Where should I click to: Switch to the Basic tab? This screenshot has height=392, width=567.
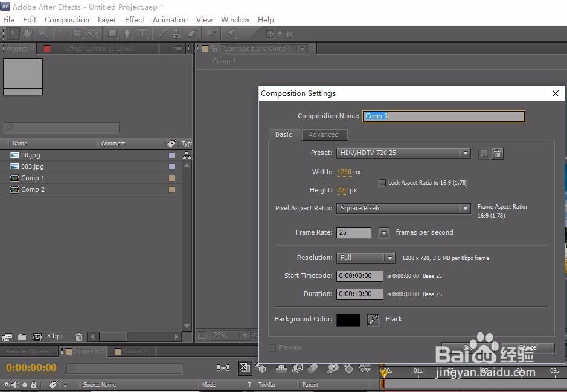pyautogui.click(x=284, y=134)
